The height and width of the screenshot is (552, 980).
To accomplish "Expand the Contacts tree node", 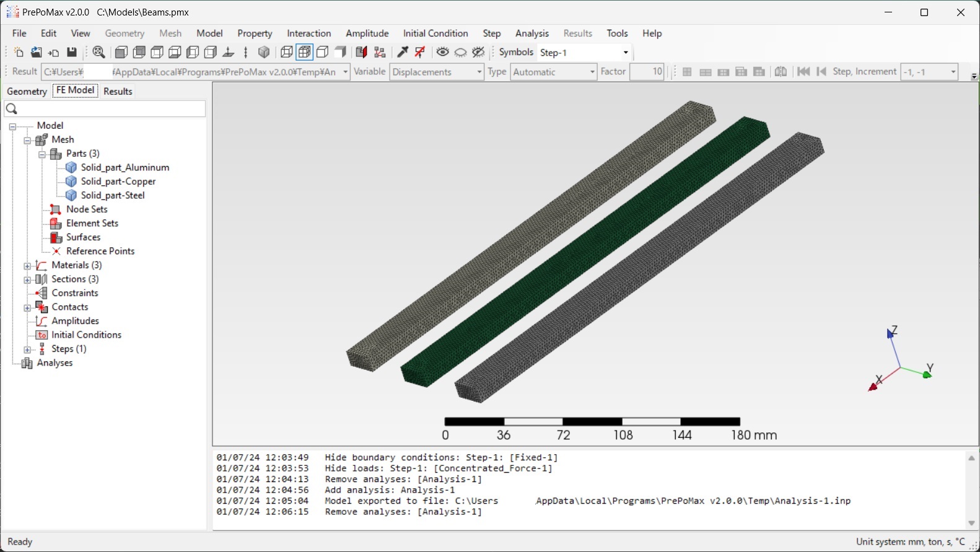I will 27,308.
